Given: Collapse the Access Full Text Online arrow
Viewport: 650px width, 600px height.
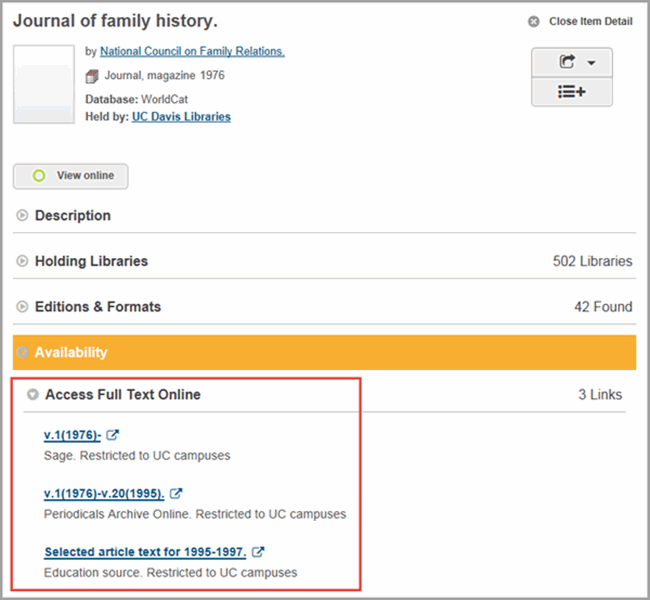Looking at the screenshot, I should (33, 394).
